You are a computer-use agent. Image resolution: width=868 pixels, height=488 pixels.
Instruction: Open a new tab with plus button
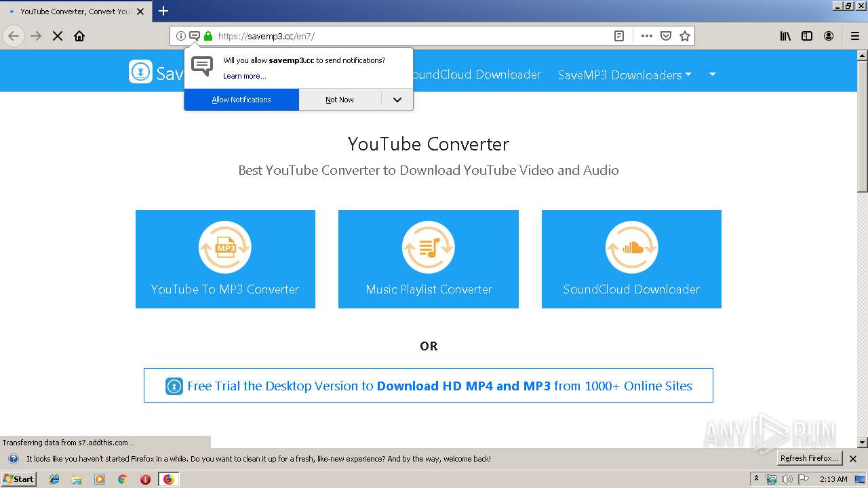point(163,11)
